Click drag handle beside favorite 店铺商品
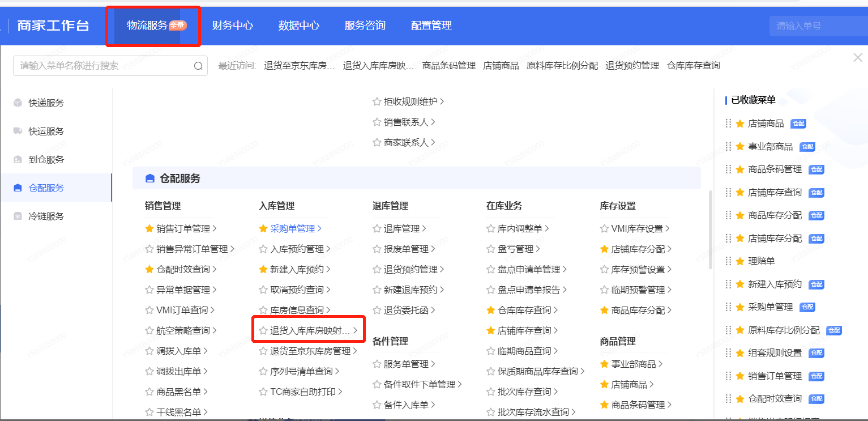This screenshot has width=868, height=421. [x=728, y=124]
